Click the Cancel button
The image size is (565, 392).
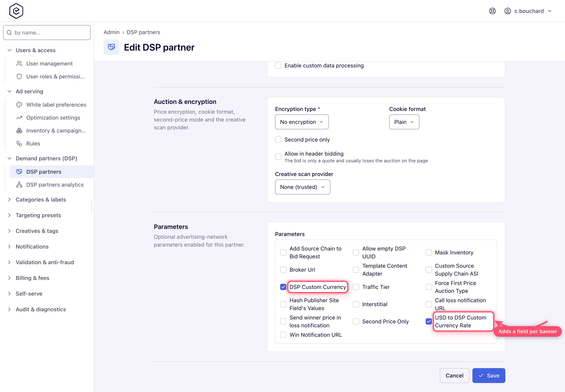(454, 375)
